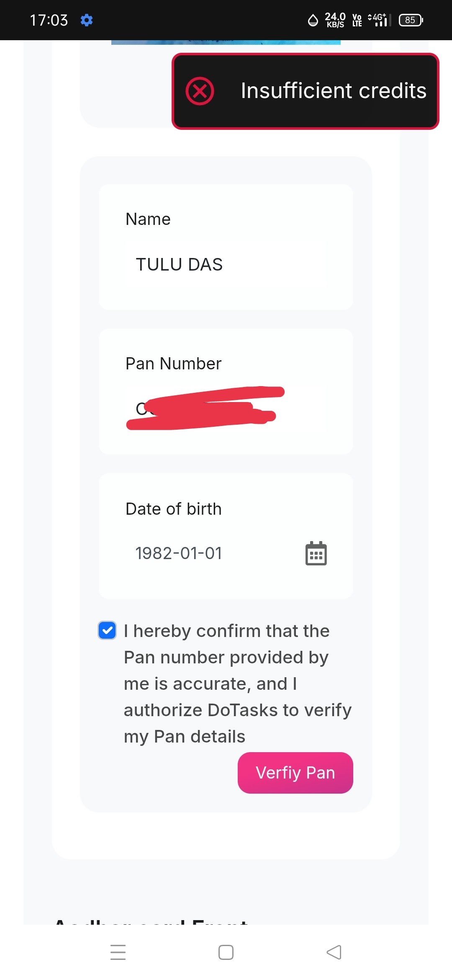Tap the 4G signal strength icon
Viewport: 452px width, 980px height.
[x=379, y=20]
